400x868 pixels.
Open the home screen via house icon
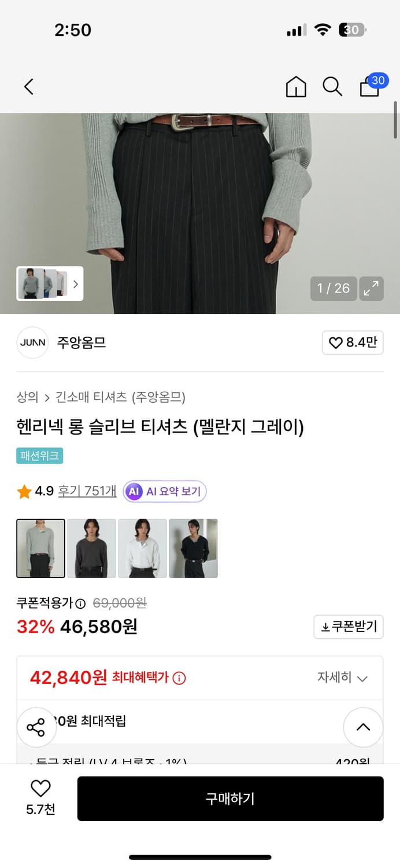coord(296,86)
